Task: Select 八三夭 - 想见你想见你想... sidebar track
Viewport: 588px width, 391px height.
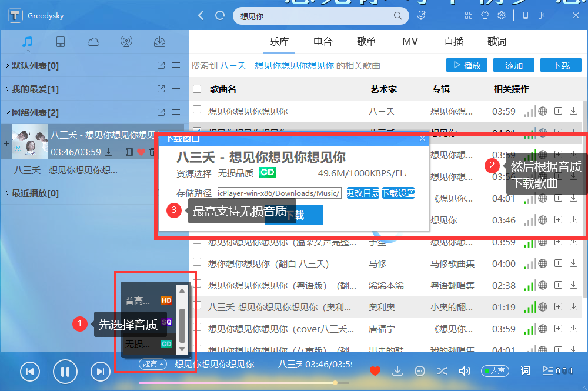Action: pyautogui.click(x=66, y=170)
